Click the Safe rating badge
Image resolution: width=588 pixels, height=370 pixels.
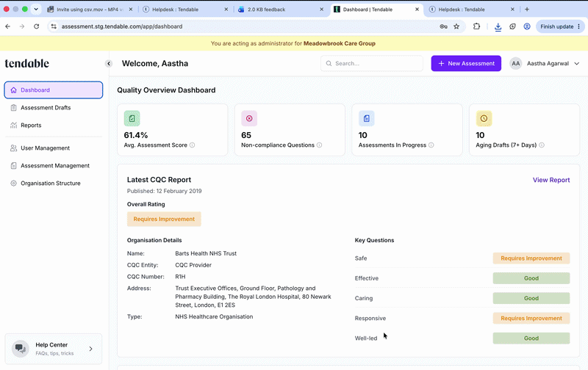tap(531, 258)
